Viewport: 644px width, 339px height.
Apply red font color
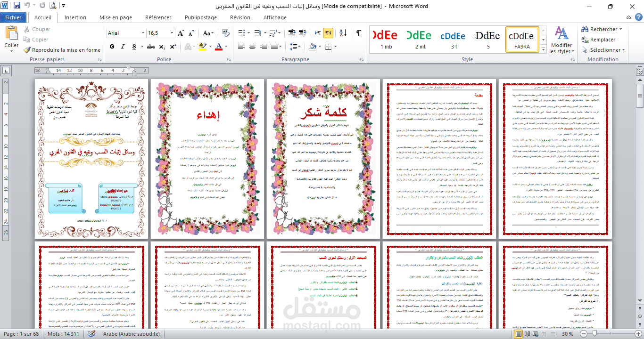(218, 47)
